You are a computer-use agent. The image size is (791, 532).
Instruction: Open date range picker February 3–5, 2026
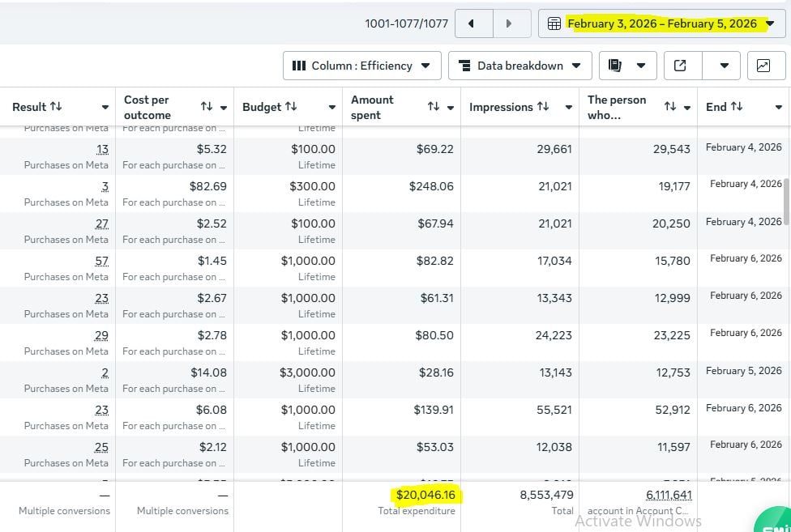(x=661, y=23)
